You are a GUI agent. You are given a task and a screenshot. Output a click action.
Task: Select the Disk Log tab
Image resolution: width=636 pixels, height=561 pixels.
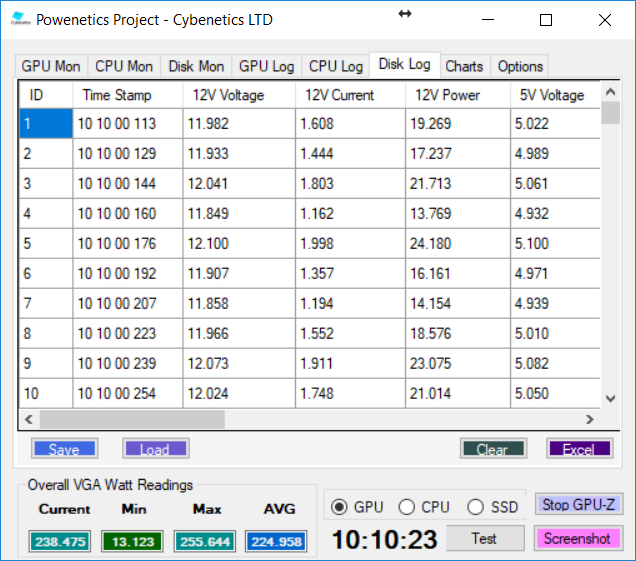404,64
